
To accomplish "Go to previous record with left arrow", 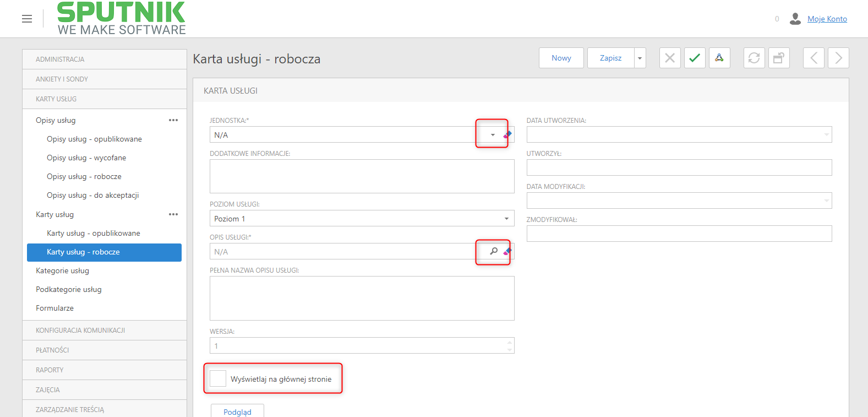I will 814,58.
